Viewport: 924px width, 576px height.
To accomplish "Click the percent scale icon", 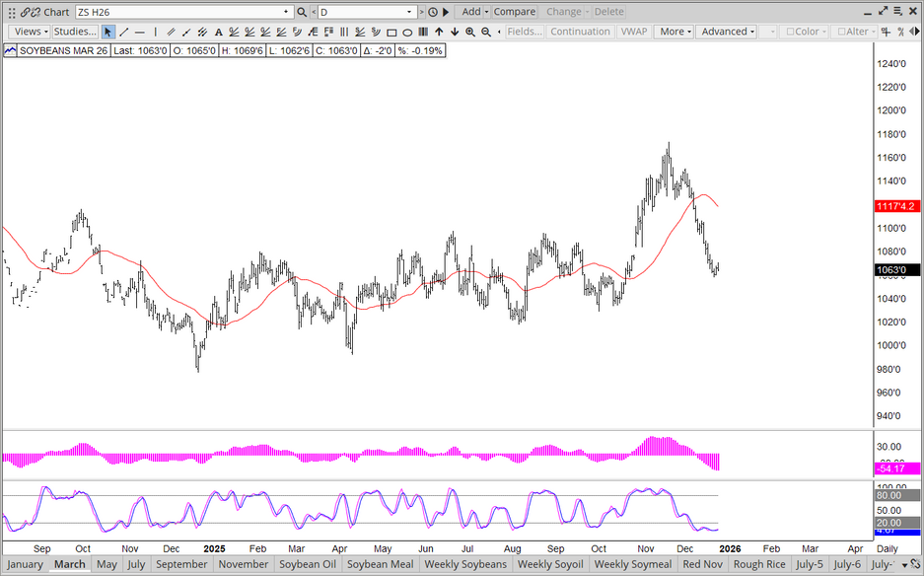I will pyautogui.click(x=901, y=32).
